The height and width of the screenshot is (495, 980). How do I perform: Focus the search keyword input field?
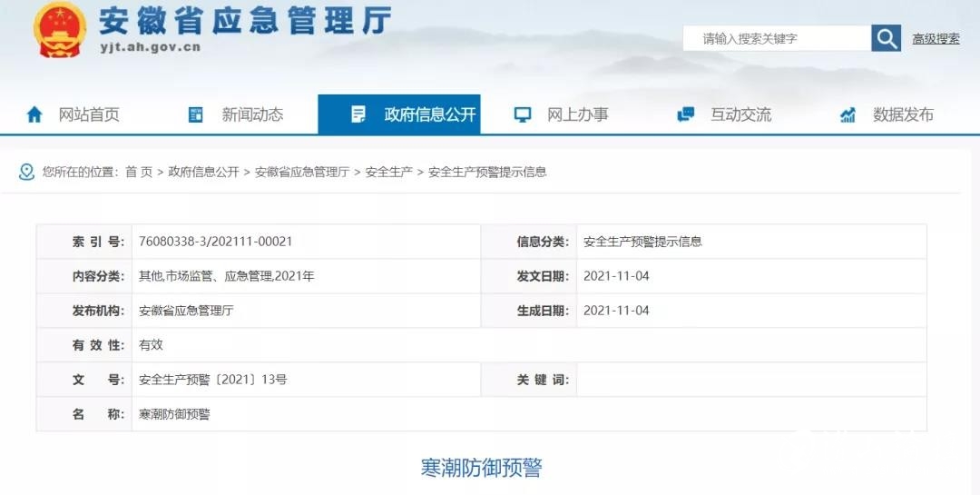(x=776, y=39)
